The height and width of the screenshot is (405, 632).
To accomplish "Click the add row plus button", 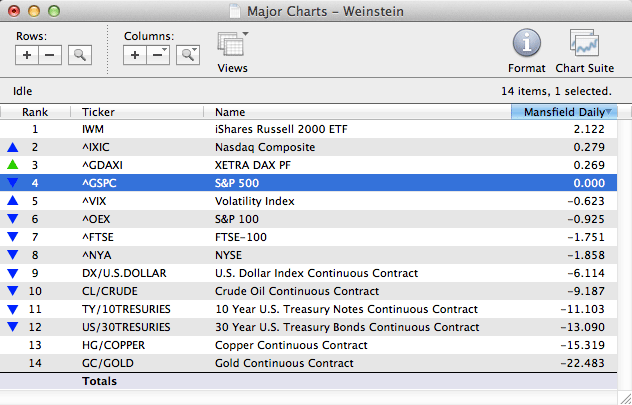I will [x=27, y=55].
